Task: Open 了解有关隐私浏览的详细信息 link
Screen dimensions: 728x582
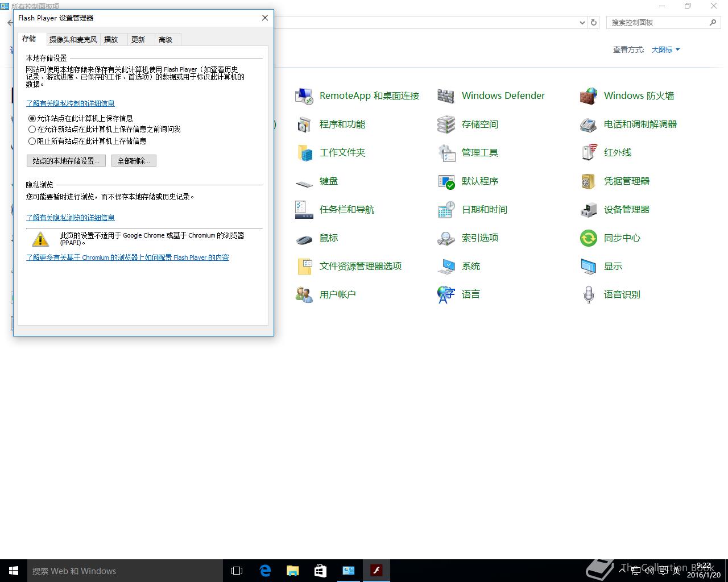Action: click(x=71, y=218)
